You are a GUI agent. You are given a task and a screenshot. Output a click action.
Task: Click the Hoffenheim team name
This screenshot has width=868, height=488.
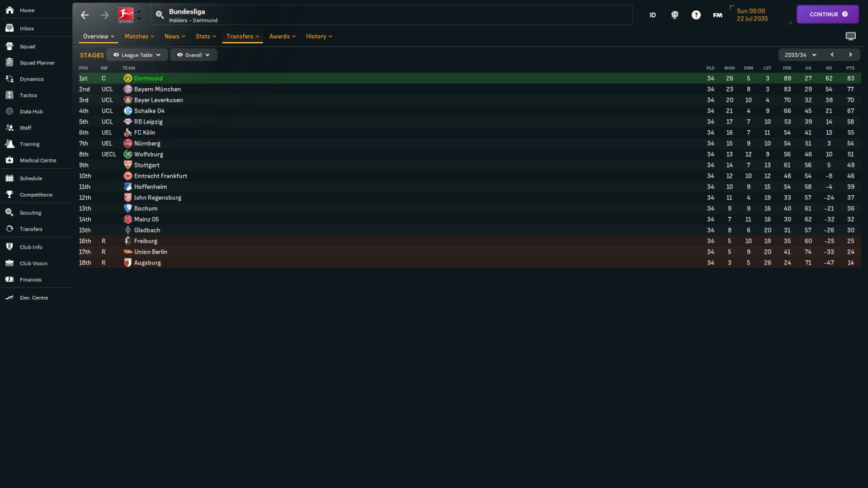coord(151,187)
